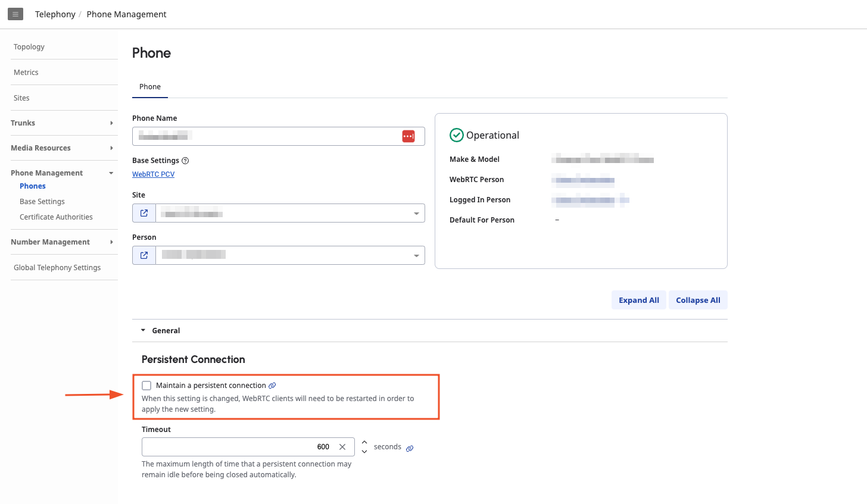Viewport: 867px width, 504px height.
Task: Open the WebRTC PCV base settings link
Action: (154, 174)
